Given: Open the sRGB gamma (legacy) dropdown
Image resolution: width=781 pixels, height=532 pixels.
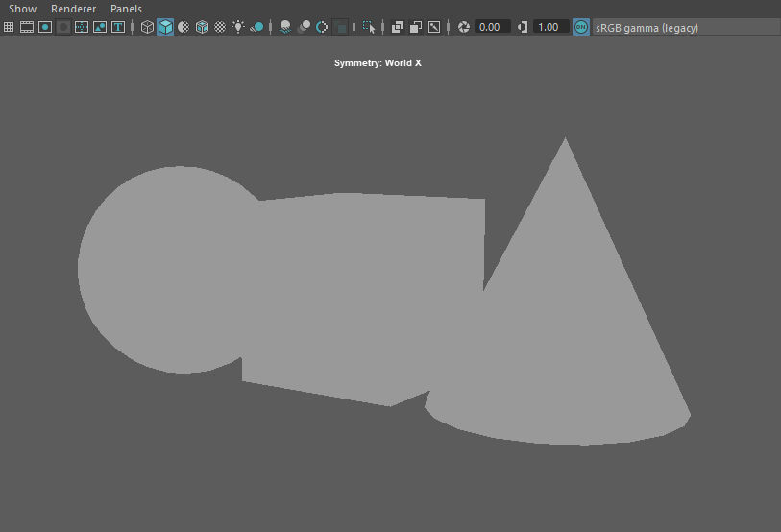Looking at the screenshot, I should 686,28.
